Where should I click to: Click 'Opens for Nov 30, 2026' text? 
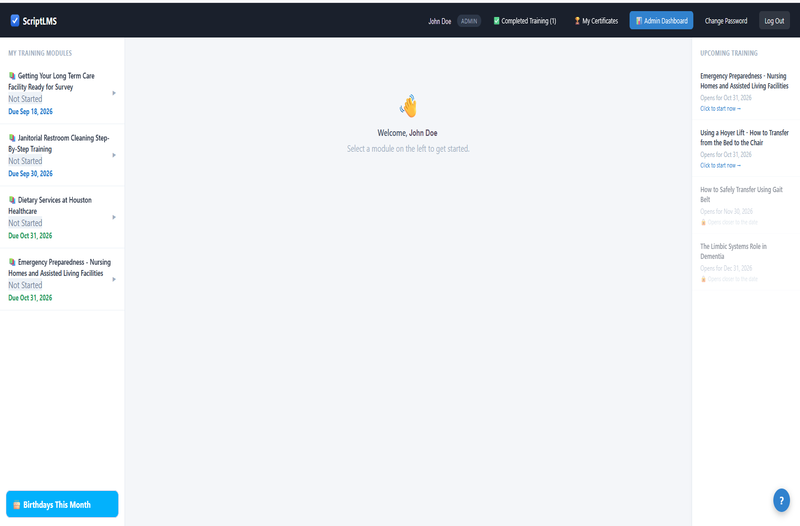726,211
